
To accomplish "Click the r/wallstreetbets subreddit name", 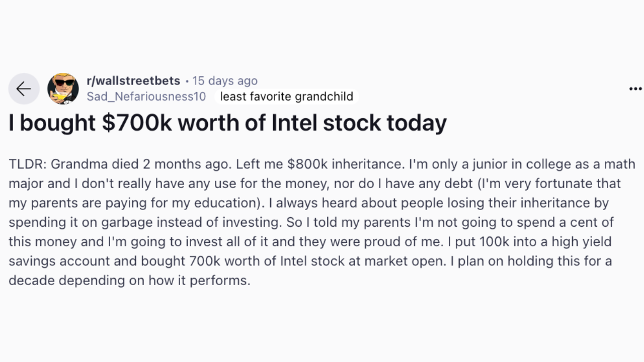I will (x=133, y=80).
